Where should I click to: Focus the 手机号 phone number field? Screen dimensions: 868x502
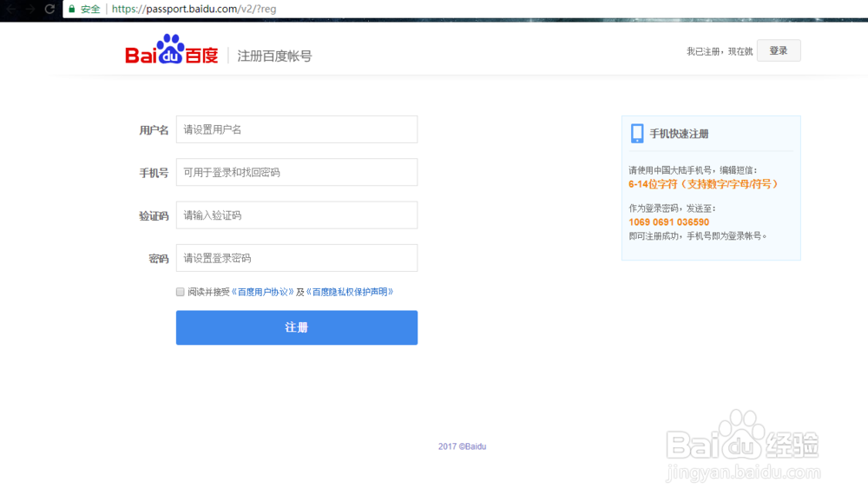click(x=297, y=172)
